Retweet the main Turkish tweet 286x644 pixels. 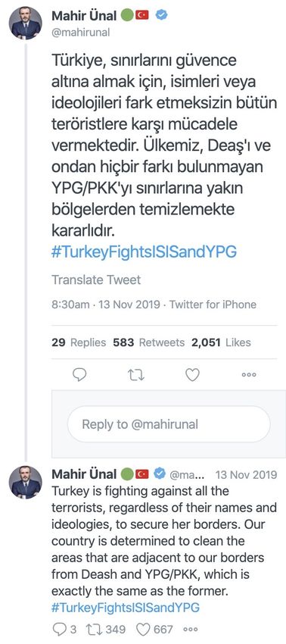pyautogui.click(x=135, y=374)
